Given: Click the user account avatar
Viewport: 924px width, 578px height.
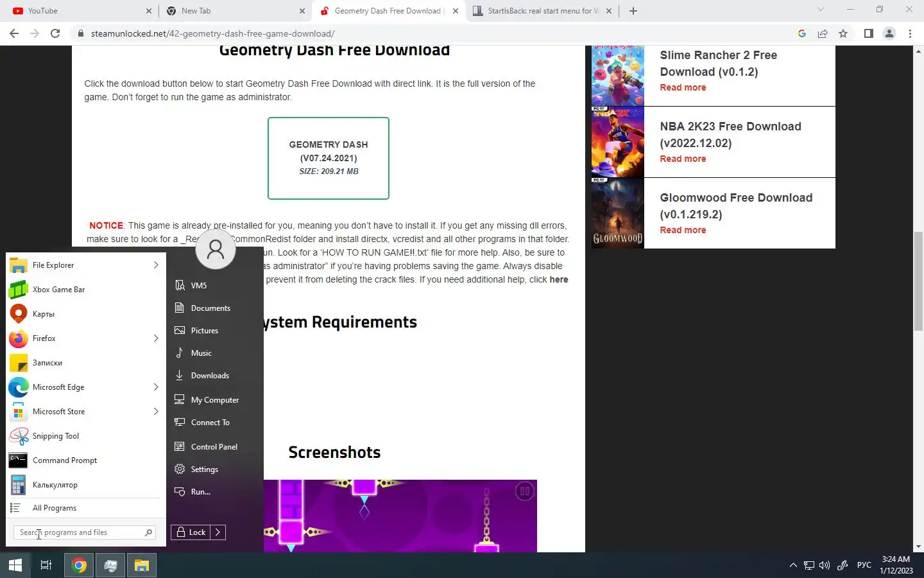Looking at the screenshot, I should click(216, 249).
